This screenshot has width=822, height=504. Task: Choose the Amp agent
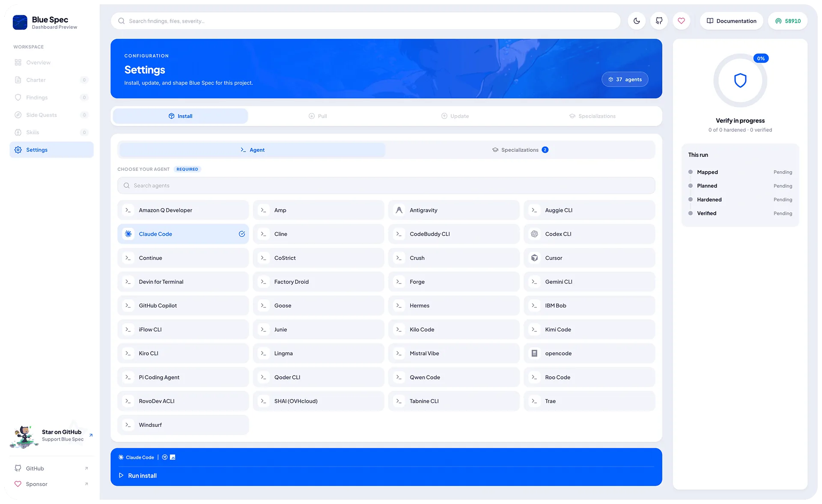point(319,210)
